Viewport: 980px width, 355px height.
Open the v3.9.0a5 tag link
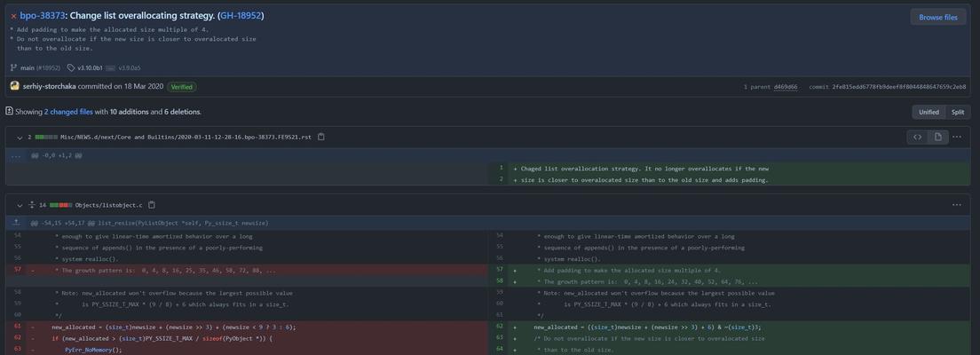coord(129,67)
